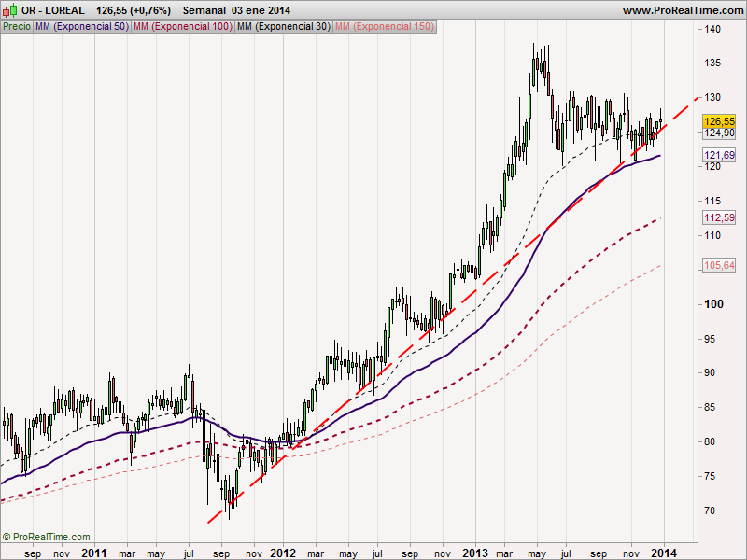This screenshot has width=747, height=560.
Task: Click the 03 ene 2014 date
Action: pyautogui.click(x=261, y=10)
